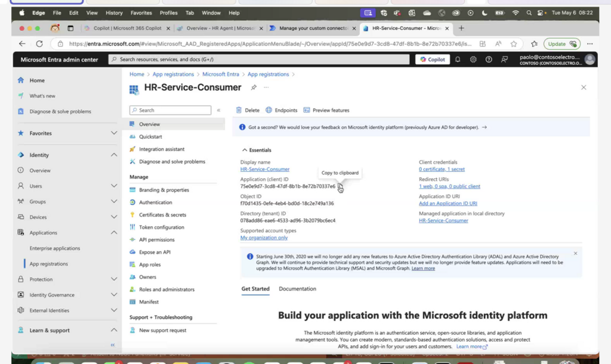Image resolution: width=611 pixels, height=364 pixels.
Task: Pin the HR-Service-Consumer blade
Action: [254, 87]
